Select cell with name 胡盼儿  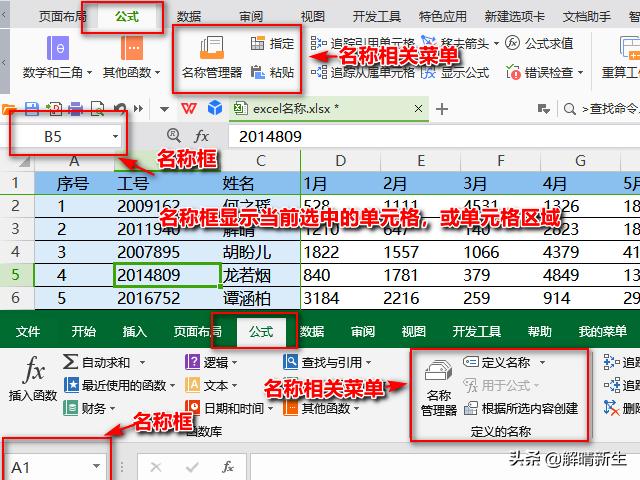(x=260, y=252)
